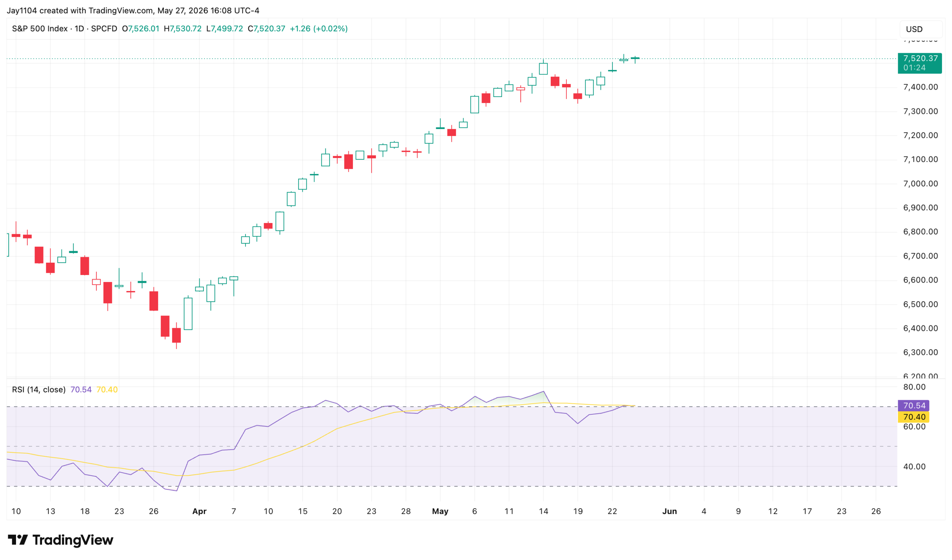Click the purple 70.54 value in RSI legend
Image resolution: width=952 pixels, height=560 pixels.
tap(81, 390)
